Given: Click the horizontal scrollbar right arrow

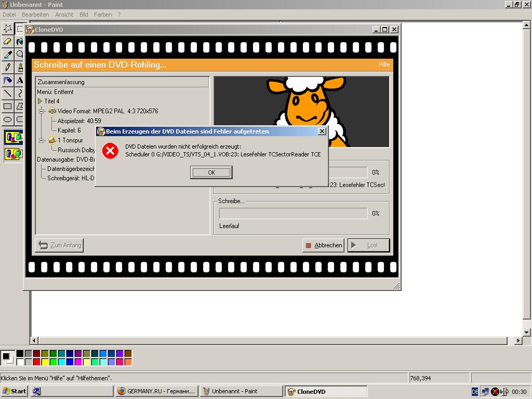Looking at the screenshot, I should 518,340.
